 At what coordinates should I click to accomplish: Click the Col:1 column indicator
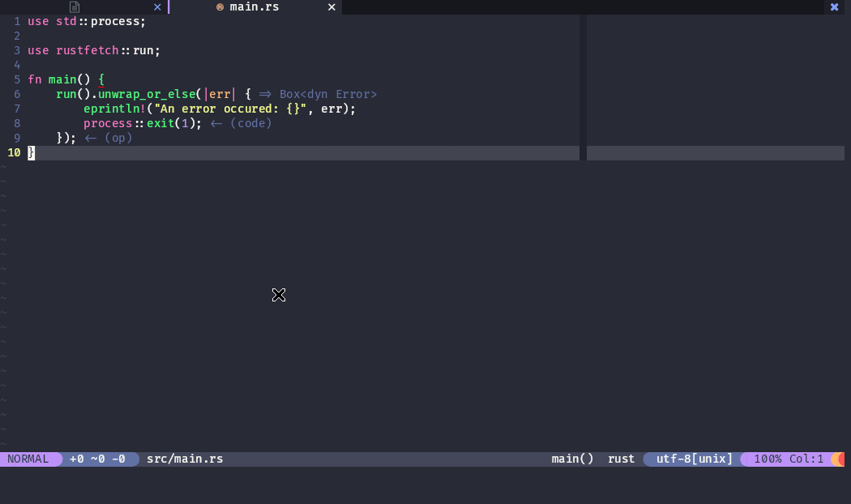click(x=806, y=459)
